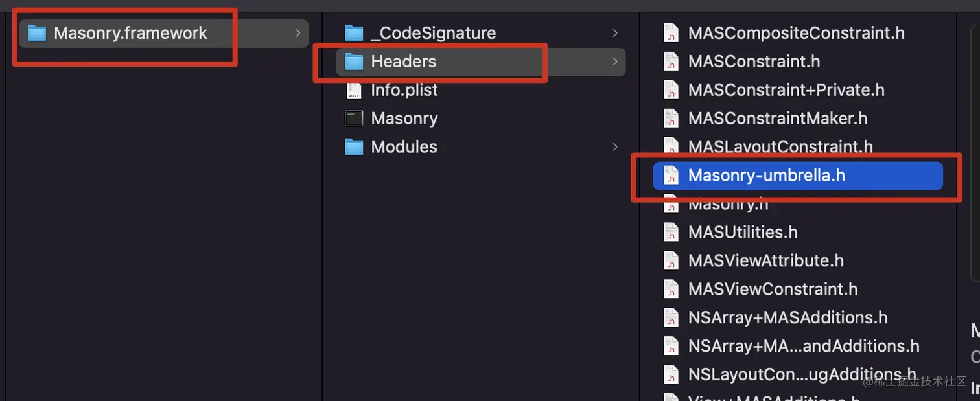Expand the _CodeSignature folder chevron

pyautogui.click(x=614, y=33)
